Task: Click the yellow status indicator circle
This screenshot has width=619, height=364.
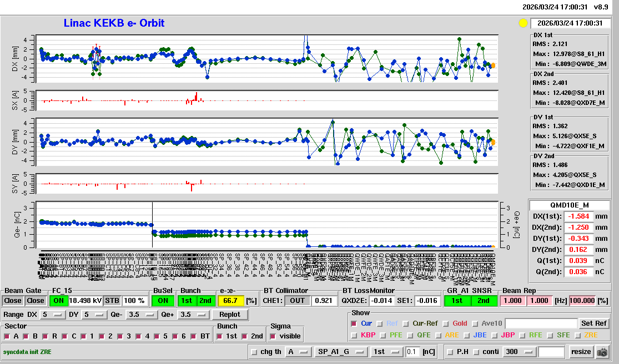Action: (x=522, y=23)
